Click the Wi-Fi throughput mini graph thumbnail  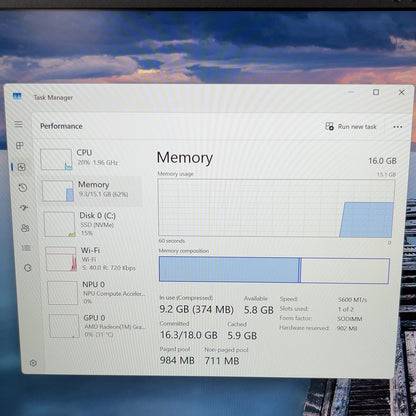point(61,259)
